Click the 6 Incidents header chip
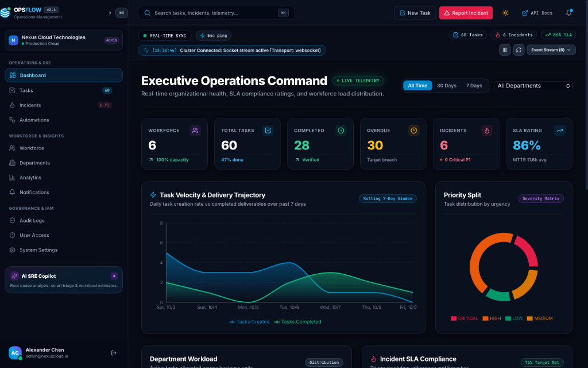 click(514, 35)
